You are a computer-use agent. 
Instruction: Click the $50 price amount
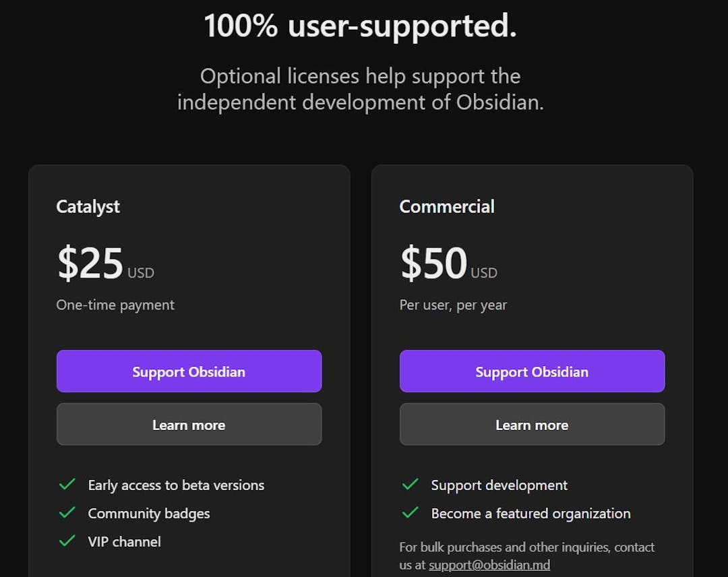(x=434, y=263)
